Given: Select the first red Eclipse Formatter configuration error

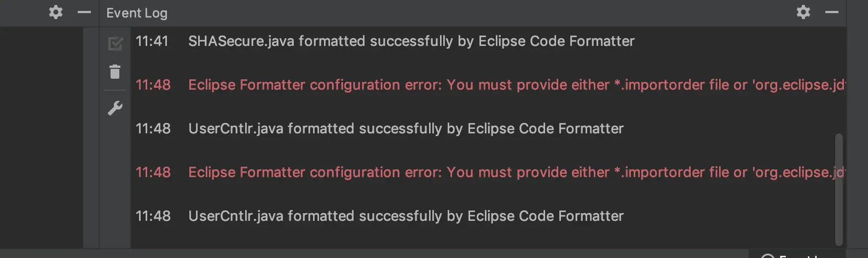Looking at the screenshot, I should (x=517, y=85).
